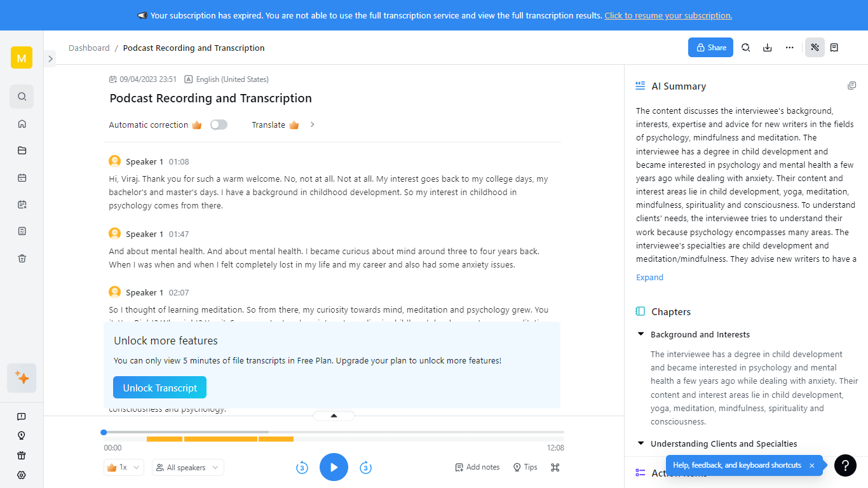Toggle the Automatic correction switch

pyautogui.click(x=219, y=125)
